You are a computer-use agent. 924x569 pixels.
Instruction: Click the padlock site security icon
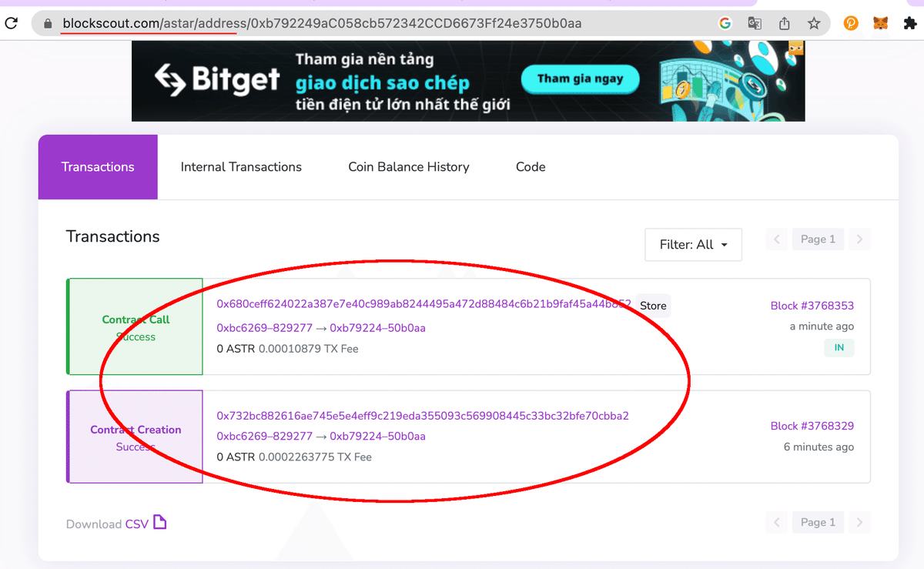(48, 24)
